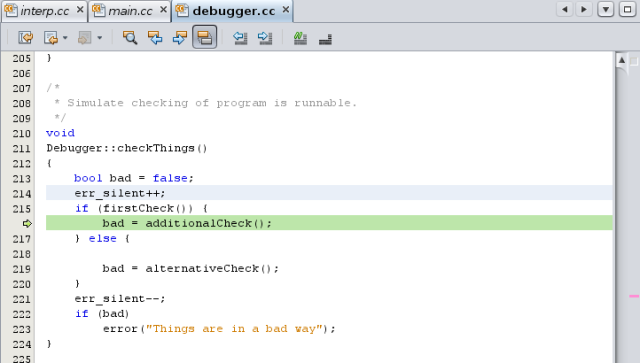The width and height of the screenshot is (640, 363).
Task: Stop macro recording
Action: (x=325, y=39)
